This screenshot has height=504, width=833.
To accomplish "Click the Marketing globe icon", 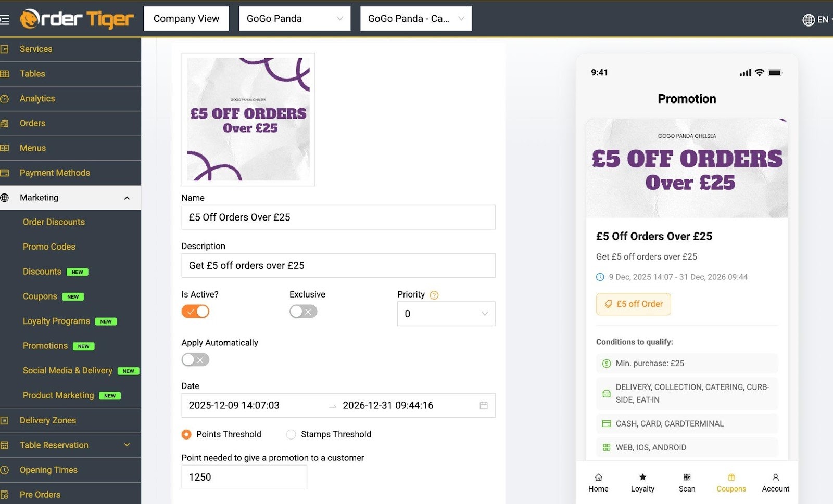I will [5, 198].
